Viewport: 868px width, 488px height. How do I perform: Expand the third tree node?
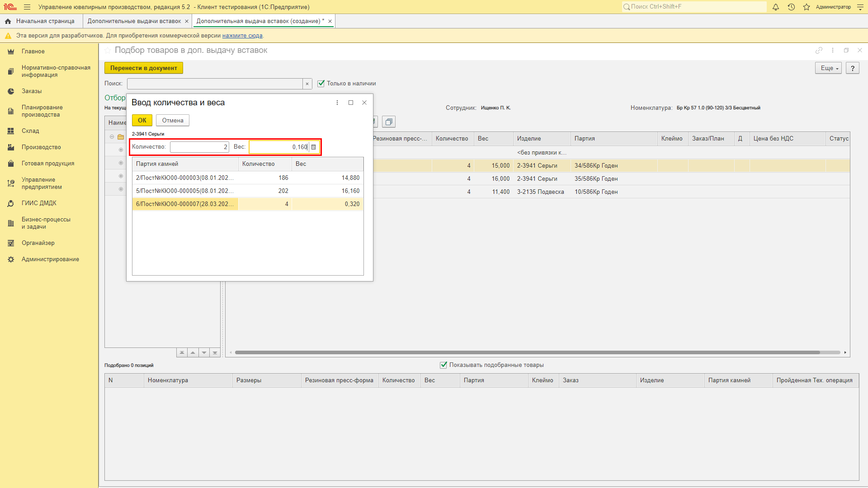[121, 176]
